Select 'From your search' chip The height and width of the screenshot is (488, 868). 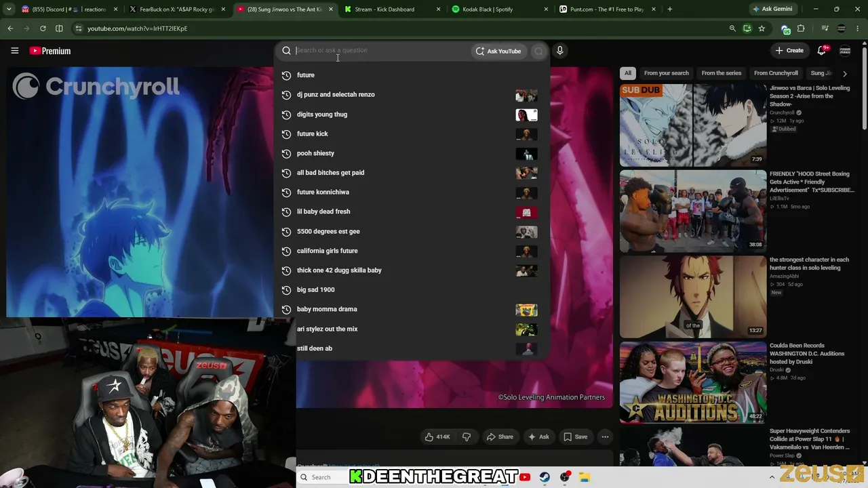pos(666,73)
